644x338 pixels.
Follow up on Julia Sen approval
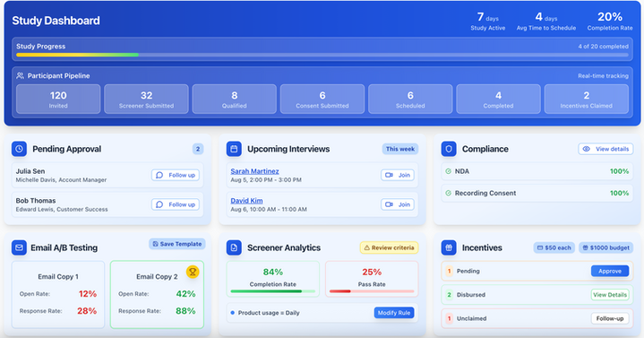176,175
